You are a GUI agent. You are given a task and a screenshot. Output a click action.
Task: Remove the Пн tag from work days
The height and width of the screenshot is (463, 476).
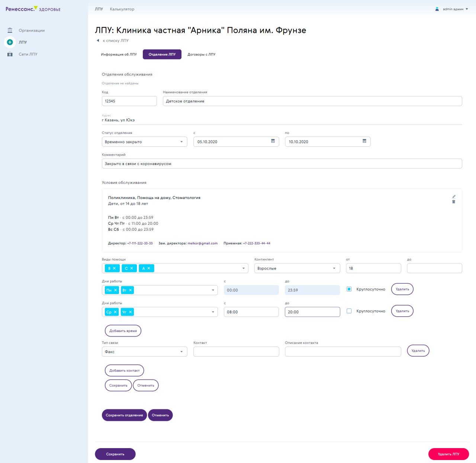click(116, 290)
